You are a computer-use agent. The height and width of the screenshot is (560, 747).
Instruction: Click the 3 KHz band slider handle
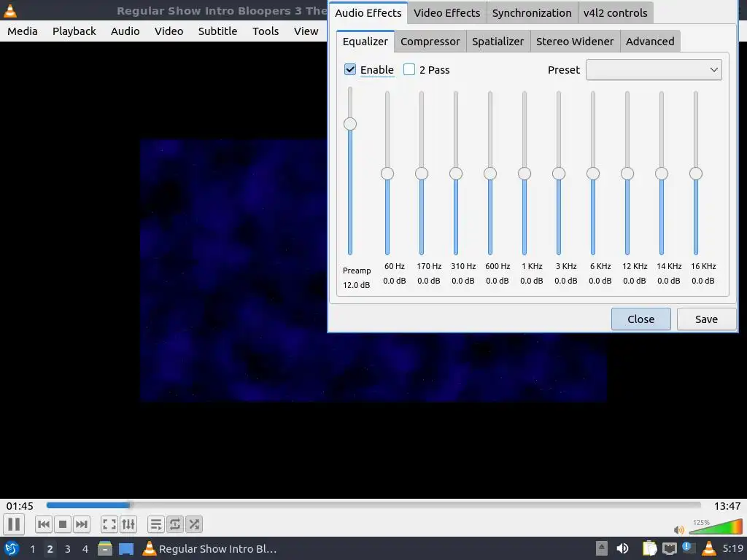pos(559,174)
